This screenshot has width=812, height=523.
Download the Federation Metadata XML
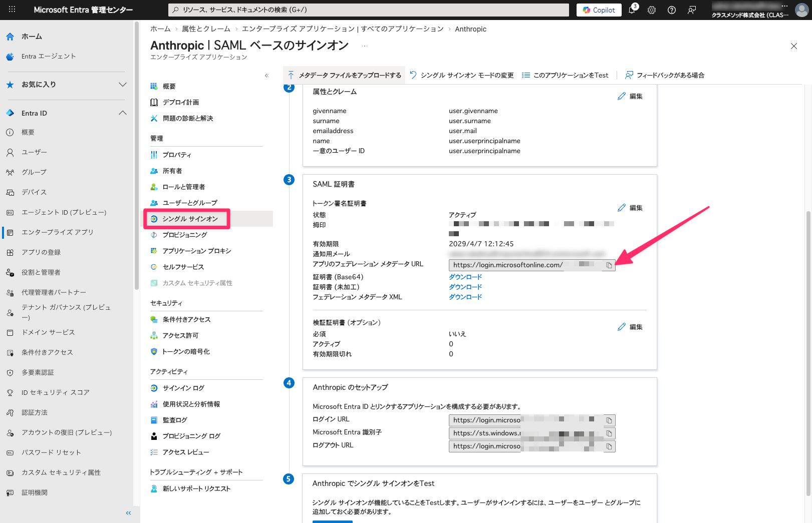pos(465,297)
